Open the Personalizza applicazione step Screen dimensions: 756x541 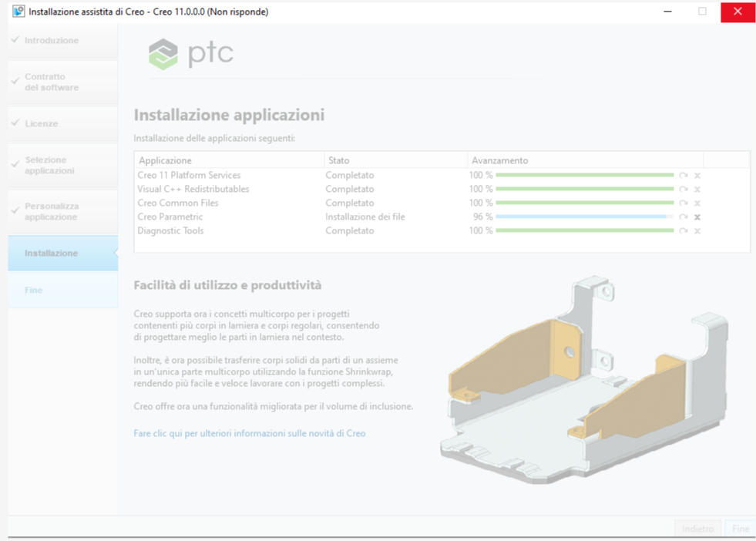(62, 212)
